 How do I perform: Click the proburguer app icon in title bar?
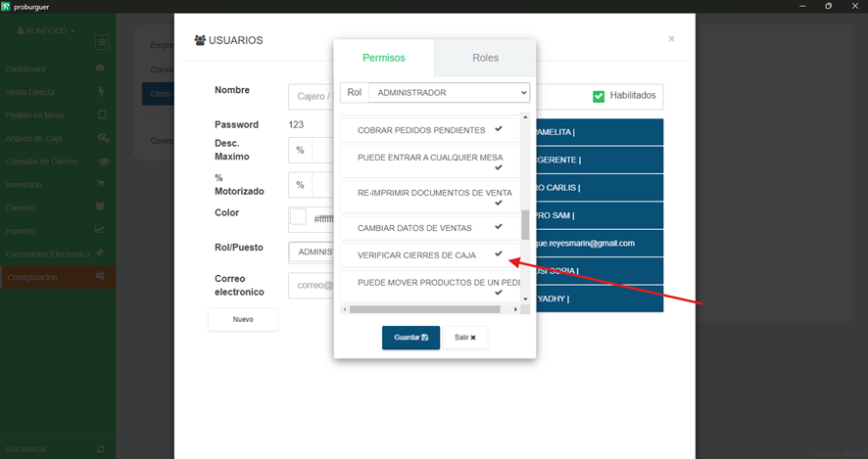click(x=6, y=7)
